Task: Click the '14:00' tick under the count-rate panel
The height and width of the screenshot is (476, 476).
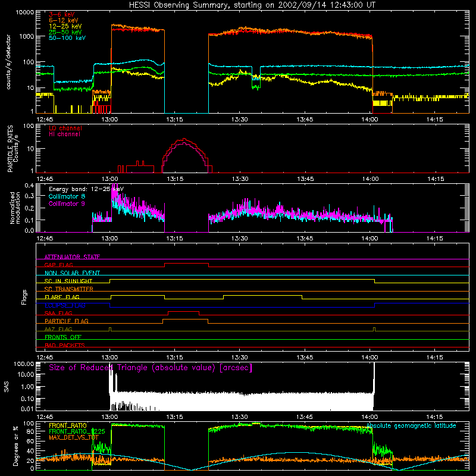Action: coord(369,120)
